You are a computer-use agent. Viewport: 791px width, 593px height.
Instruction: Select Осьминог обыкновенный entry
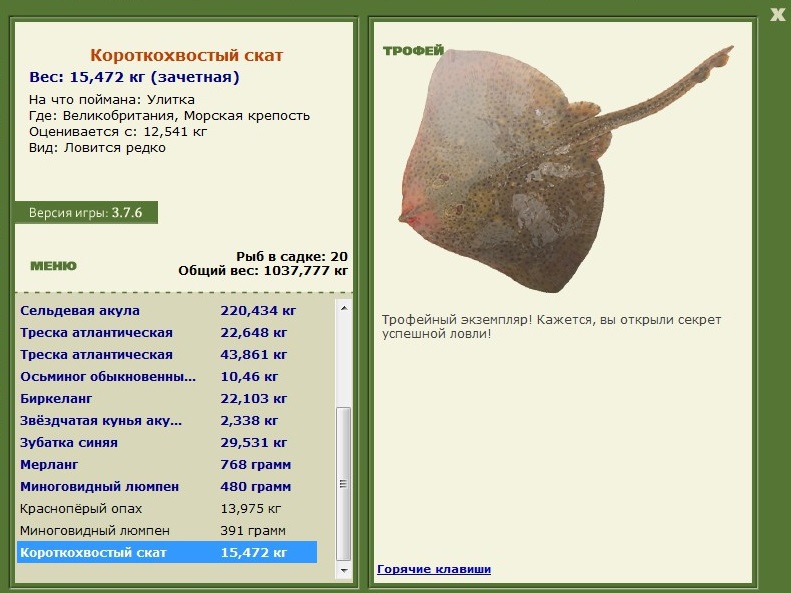coord(108,377)
